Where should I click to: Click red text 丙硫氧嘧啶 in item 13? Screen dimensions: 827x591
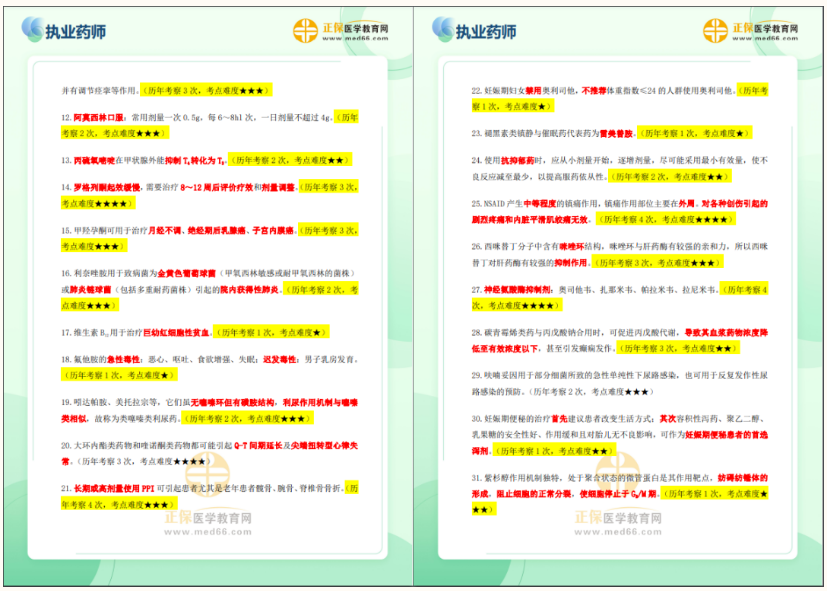click(95, 160)
